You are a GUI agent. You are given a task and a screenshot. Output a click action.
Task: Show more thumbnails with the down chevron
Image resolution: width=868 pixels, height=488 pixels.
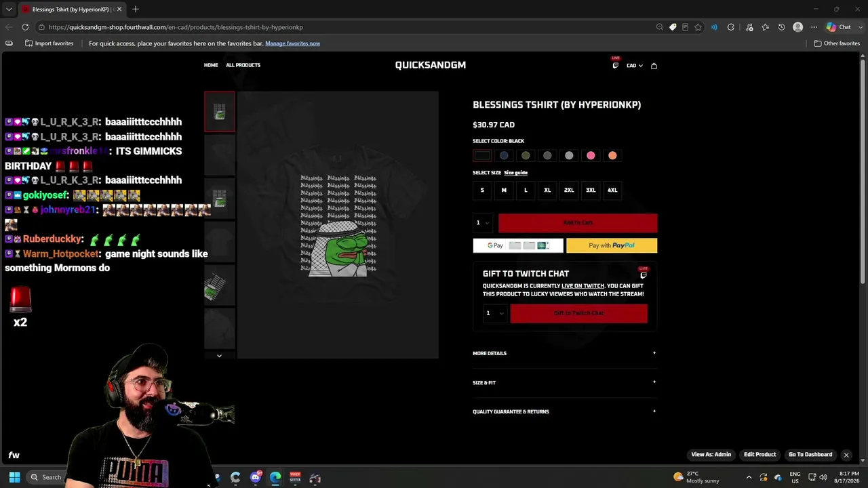pyautogui.click(x=219, y=355)
